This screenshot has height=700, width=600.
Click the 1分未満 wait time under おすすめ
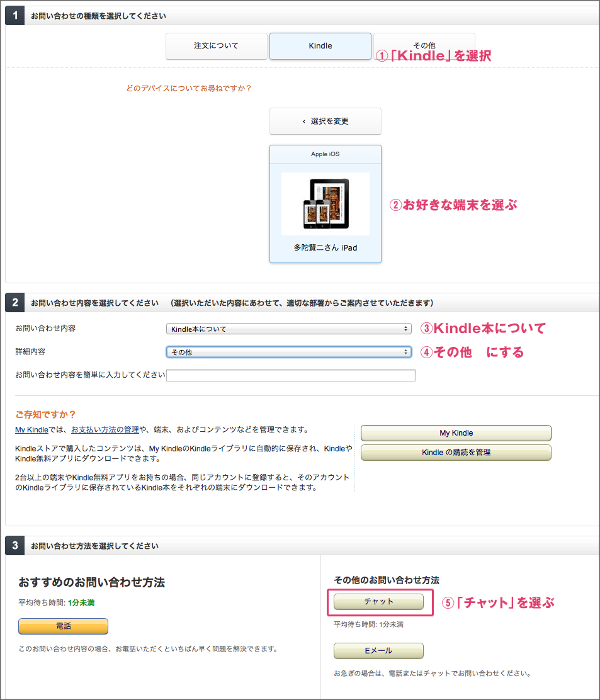point(81,603)
